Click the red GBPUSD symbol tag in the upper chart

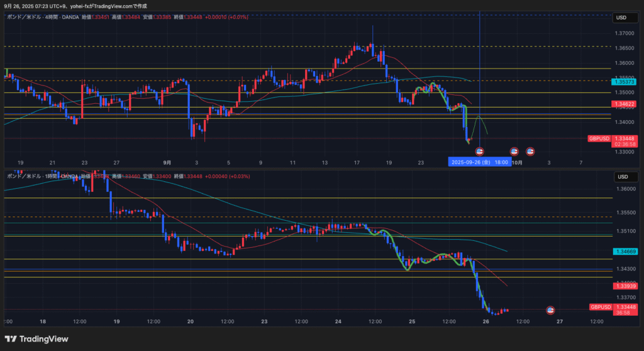coord(599,138)
